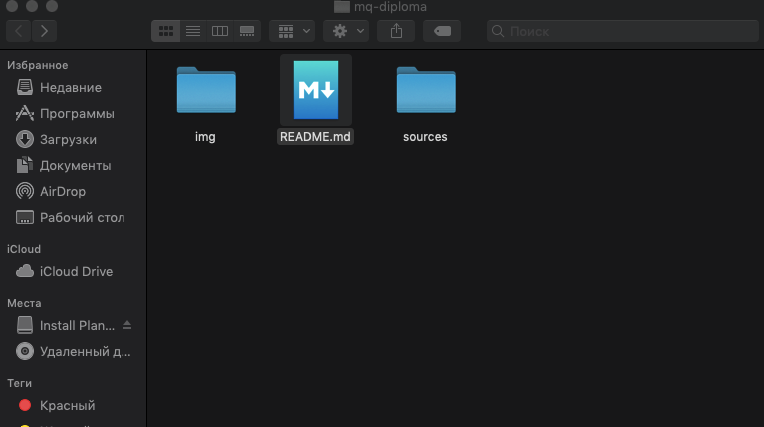Select the img folder
764x427 pixels.
206,90
